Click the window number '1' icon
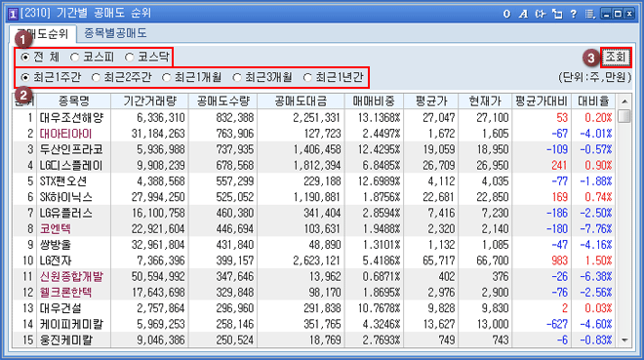Screen dimensions: 644x360 coord(13,14)
